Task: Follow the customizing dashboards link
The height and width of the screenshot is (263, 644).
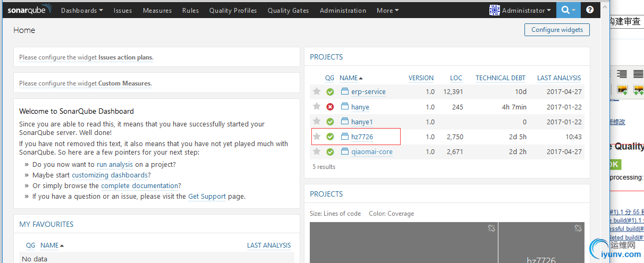Action: (x=109, y=175)
